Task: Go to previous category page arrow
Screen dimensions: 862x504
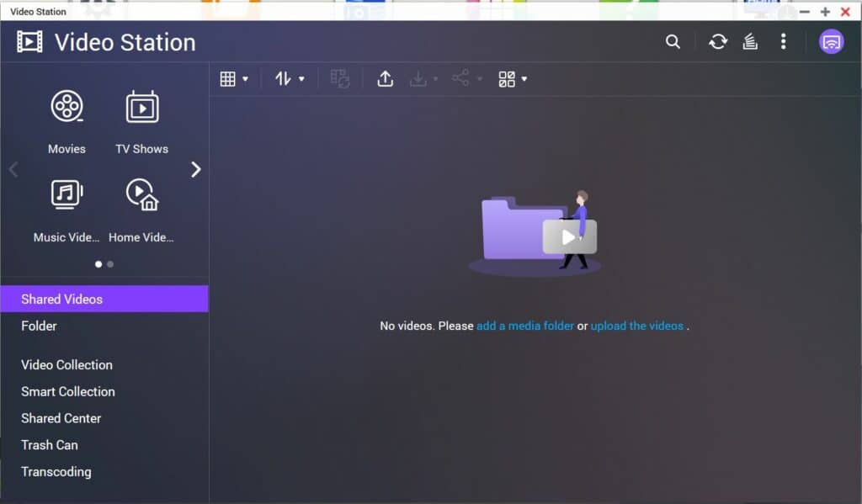Action: 13,169
